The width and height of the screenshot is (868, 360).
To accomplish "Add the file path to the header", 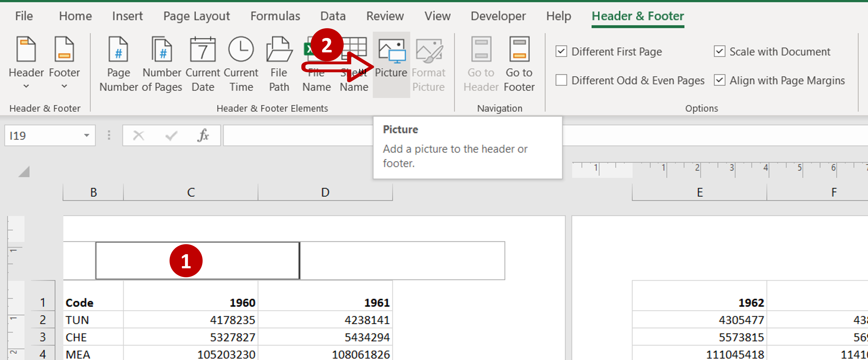I will point(279,62).
